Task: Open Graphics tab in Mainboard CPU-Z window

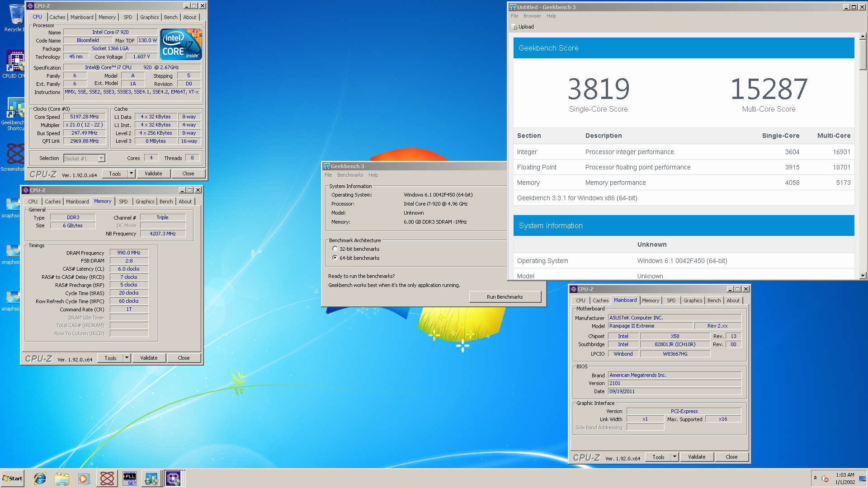Action: pos(693,300)
